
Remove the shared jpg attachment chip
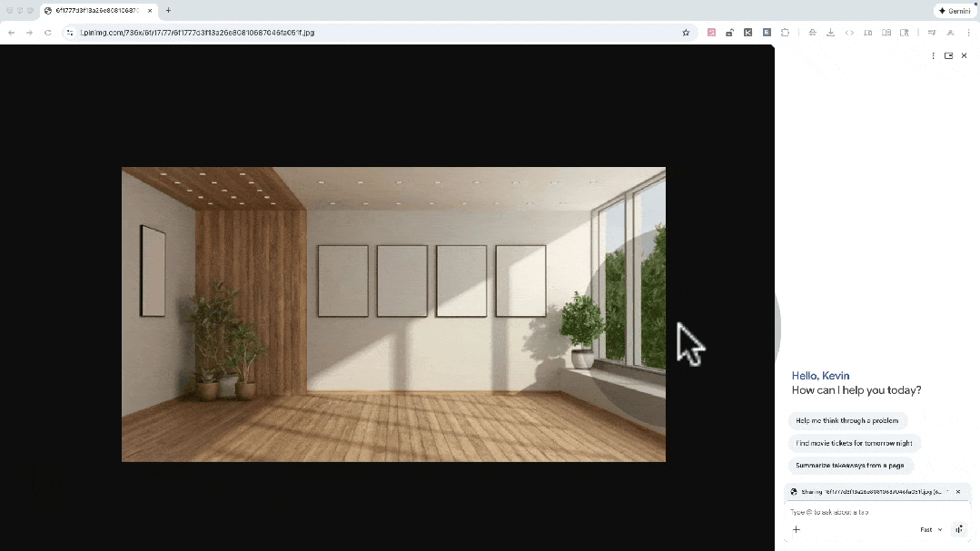coord(958,491)
